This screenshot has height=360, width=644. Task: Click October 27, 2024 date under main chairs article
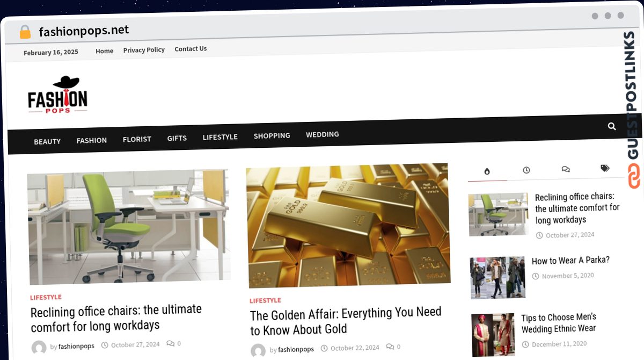[135, 344]
